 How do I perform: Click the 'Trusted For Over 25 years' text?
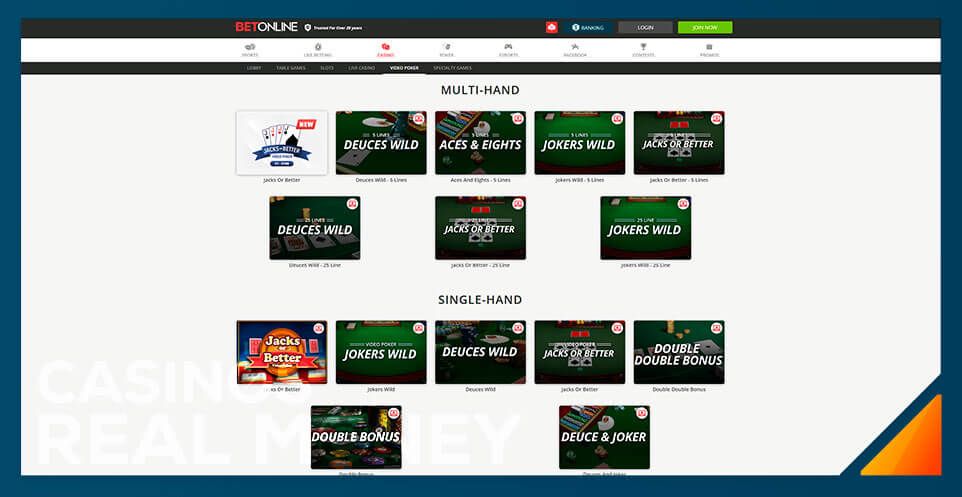coord(339,28)
